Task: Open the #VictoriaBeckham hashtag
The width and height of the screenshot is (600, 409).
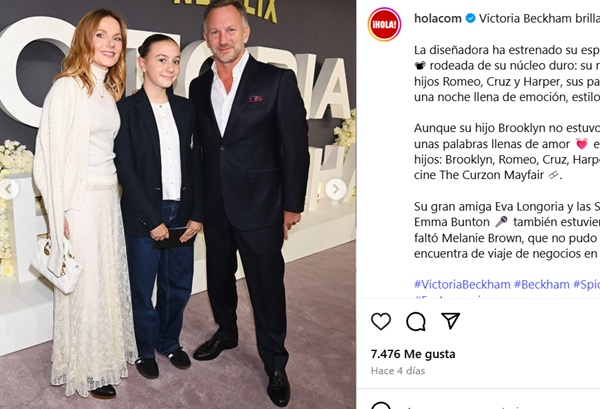Action: pos(462,285)
